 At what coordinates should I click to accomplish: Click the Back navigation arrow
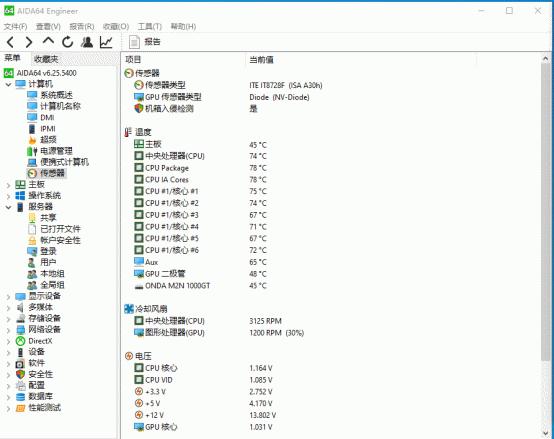[x=11, y=42]
